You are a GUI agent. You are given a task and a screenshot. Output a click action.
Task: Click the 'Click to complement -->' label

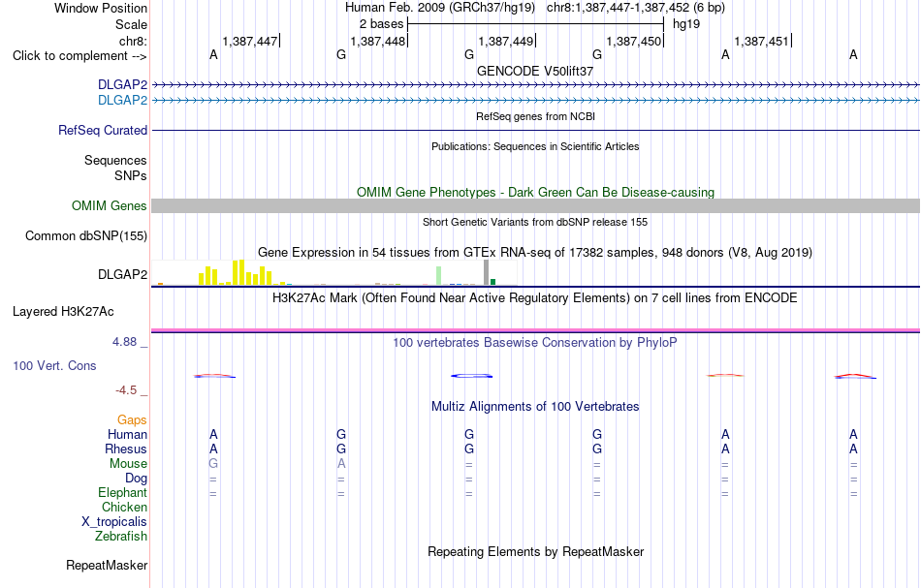coord(79,56)
